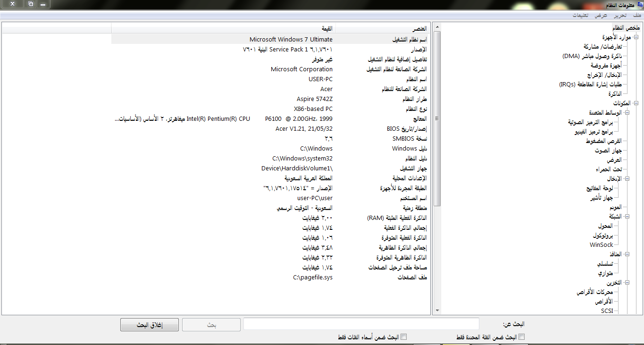Image resolution: width=644 pixels, height=345 pixels.
Task: Enable البحث ضمن أسماء الفئات فقط checkbox
Action: coord(403,337)
